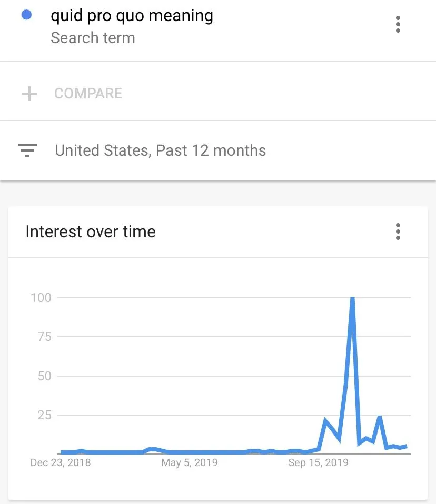Viewport: 436px width, 504px height.
Task: Click the Sep 15, 2019 axis label
Action: 319,463
